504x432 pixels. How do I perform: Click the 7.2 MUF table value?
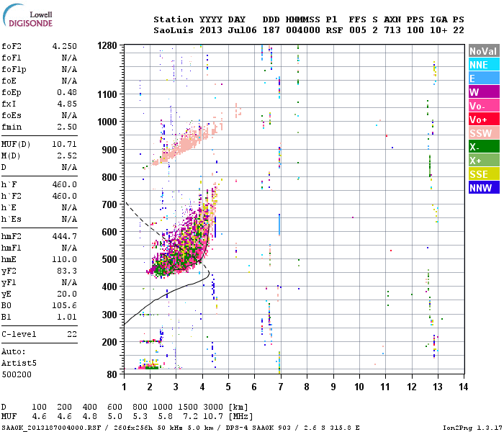(x=190, y=417)
